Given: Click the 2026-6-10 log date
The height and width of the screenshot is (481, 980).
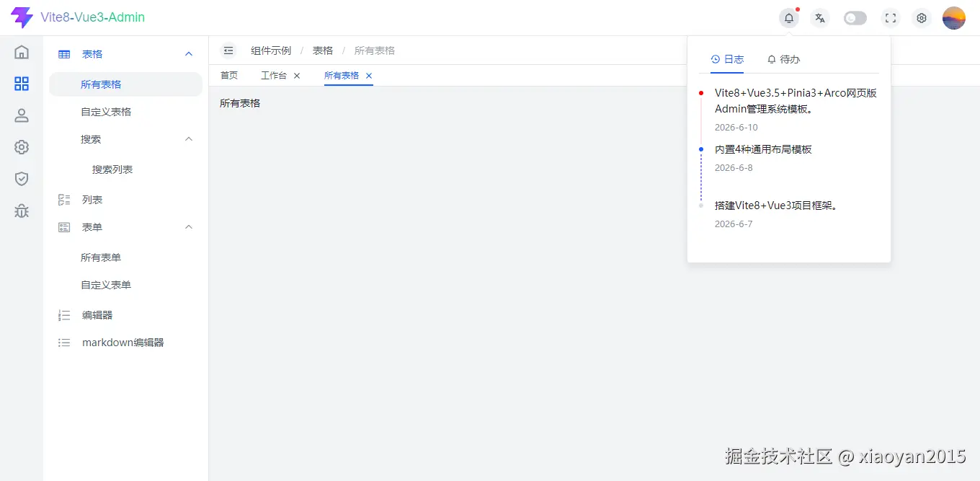Looking at the screenshot, I should click(736, 128).
